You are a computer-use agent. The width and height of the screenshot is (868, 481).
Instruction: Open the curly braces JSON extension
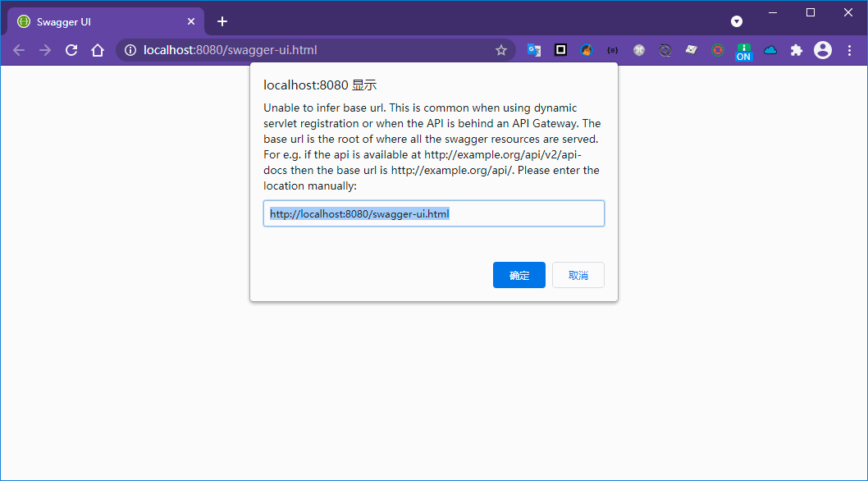pyautogui.click(x=612, y=50)
